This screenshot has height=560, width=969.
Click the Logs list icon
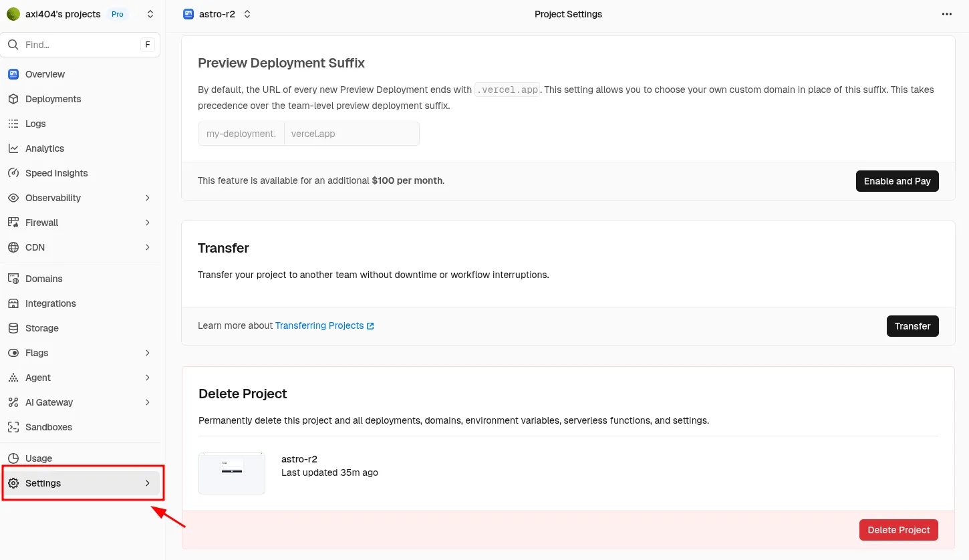tap(13, 124)
